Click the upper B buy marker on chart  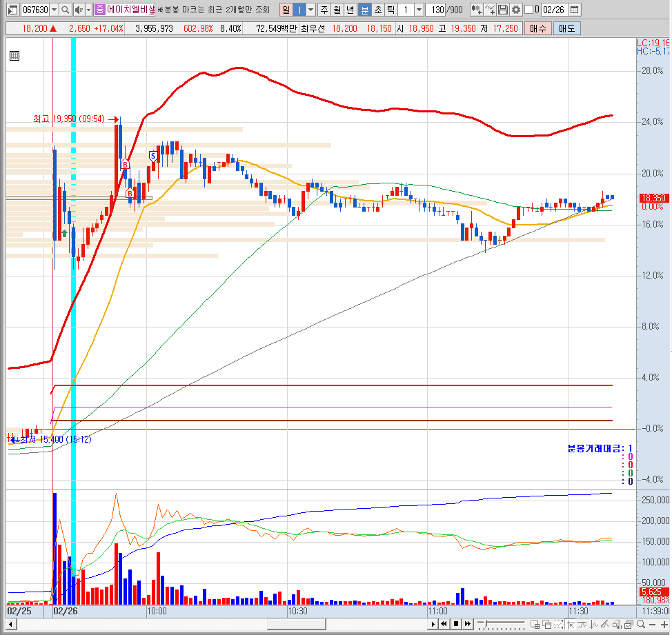point(125,164)
